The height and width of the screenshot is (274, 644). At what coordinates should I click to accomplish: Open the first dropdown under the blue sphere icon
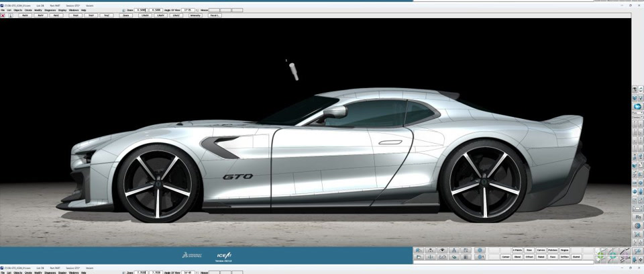[637, 112]
